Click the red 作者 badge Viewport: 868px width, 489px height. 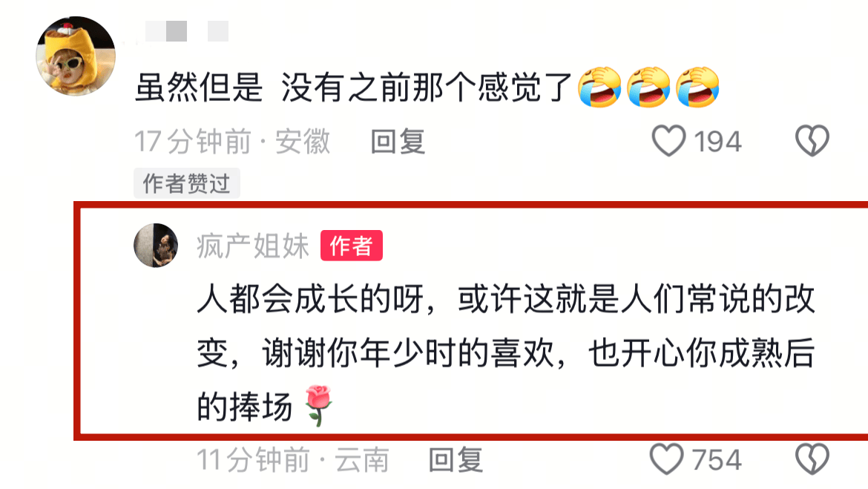tap(352, 246)
